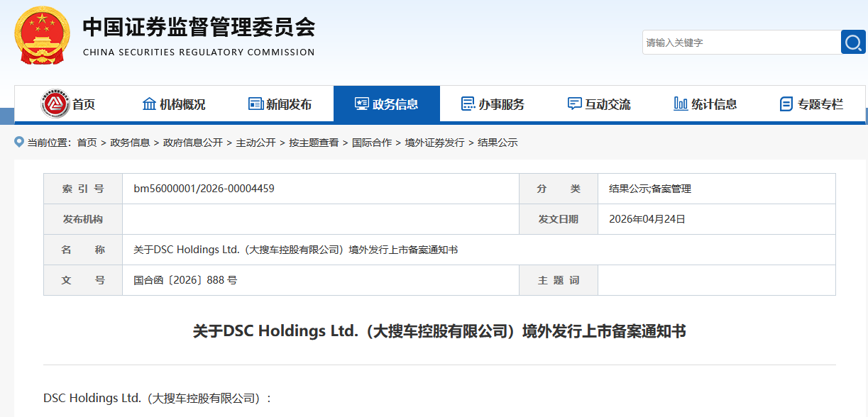Click inside the 请输入关键字 search field
This screenshot has width=868, height=417.
coord(738,42)
